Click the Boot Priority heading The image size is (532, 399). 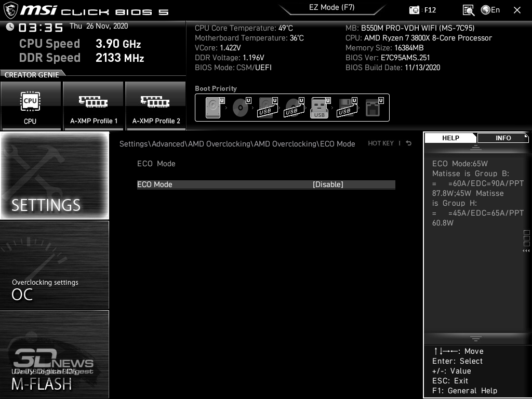point(216,88)
